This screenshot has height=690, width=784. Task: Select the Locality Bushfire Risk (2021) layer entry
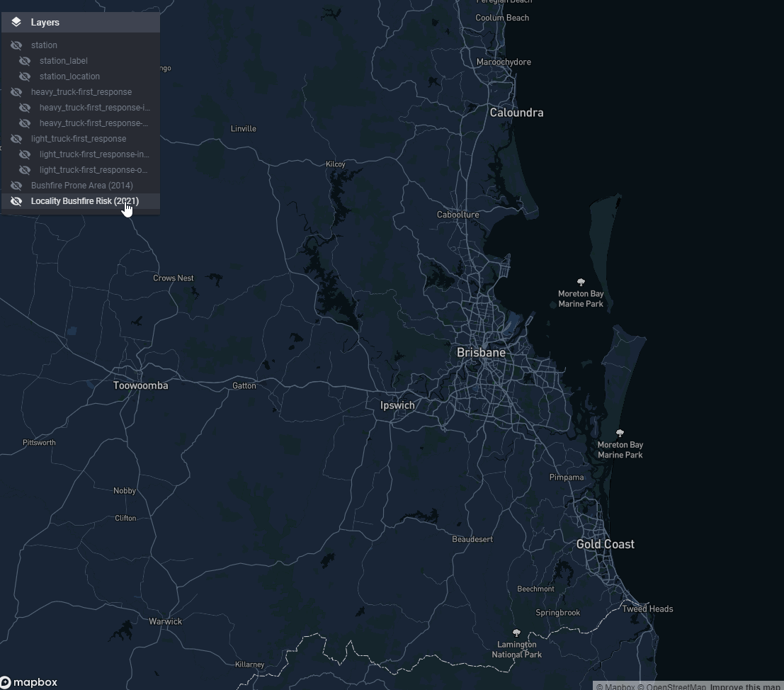pyautogui.click(x=84, y=200)
